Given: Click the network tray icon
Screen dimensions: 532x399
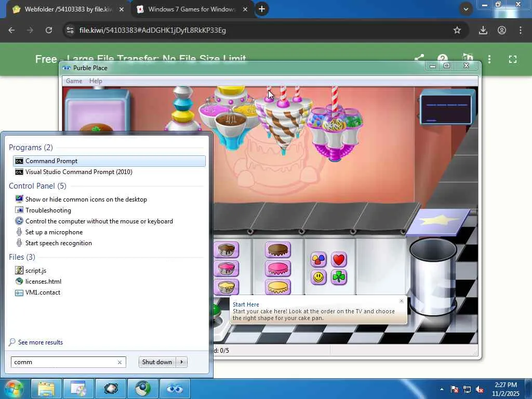Looking at the screenshot, I should click(467, 389).
